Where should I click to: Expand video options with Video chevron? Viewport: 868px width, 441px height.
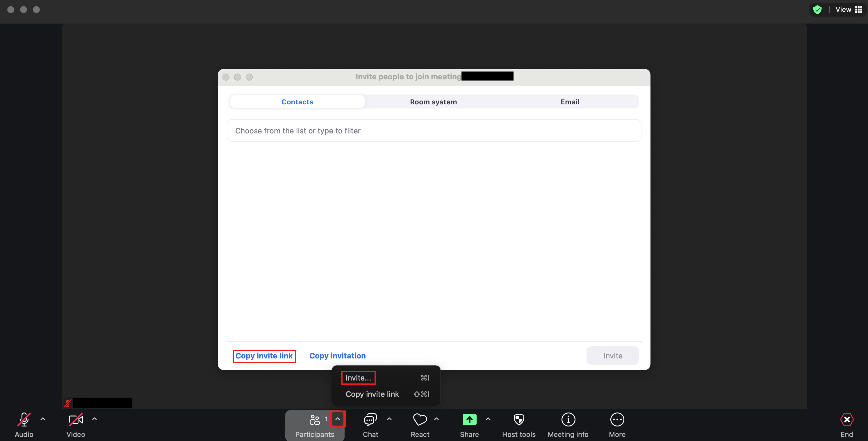pyautogui.click(x=95, y=419)
